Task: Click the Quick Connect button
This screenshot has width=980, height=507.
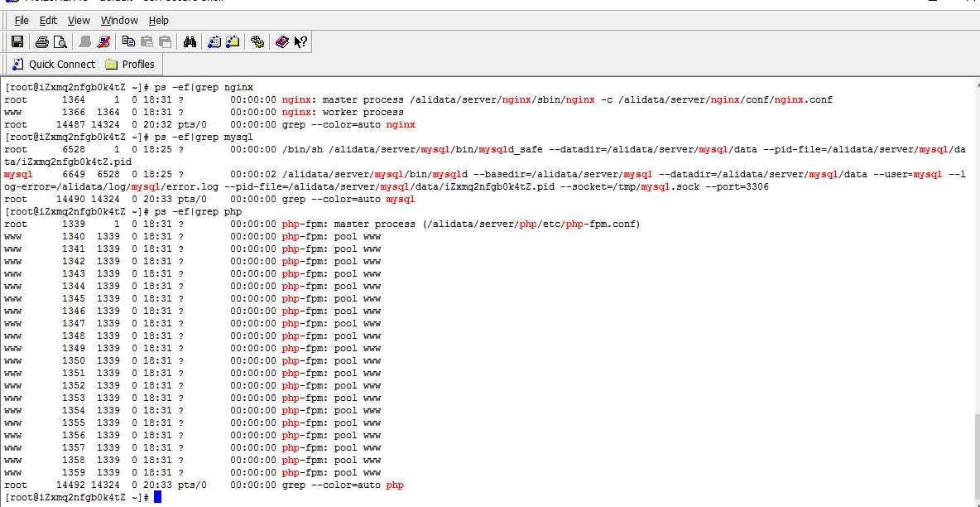Action: 54,64
